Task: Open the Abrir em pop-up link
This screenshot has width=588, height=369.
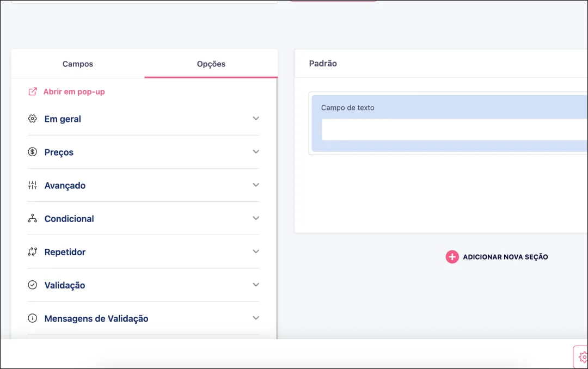Action: [74, 91]
